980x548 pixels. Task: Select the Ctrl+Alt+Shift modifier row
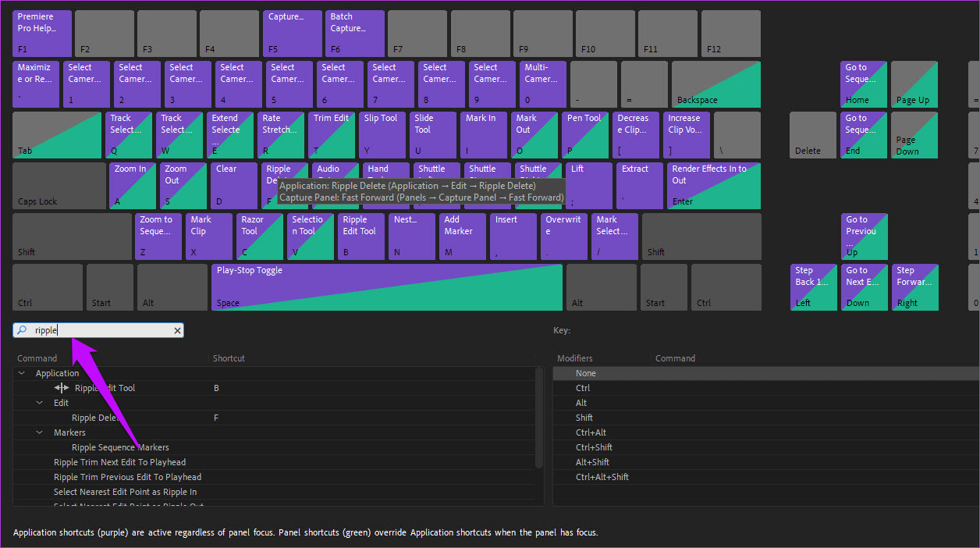point(766,477)
